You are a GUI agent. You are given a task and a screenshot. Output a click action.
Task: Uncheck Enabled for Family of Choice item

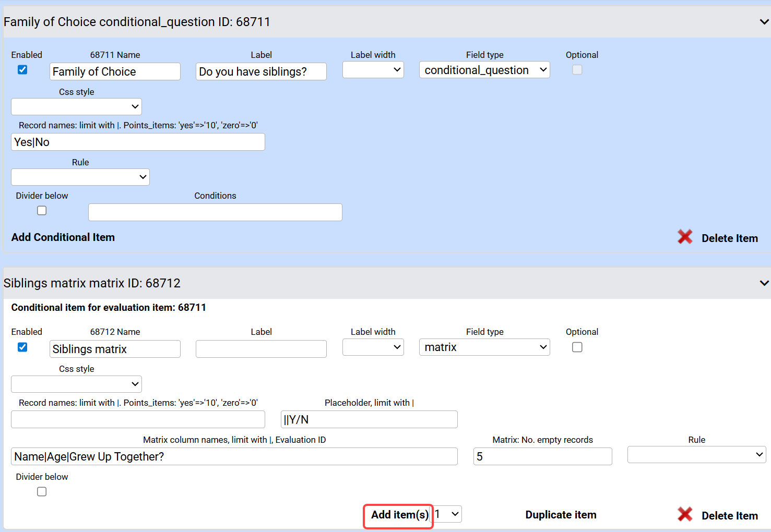coord(22,70)
